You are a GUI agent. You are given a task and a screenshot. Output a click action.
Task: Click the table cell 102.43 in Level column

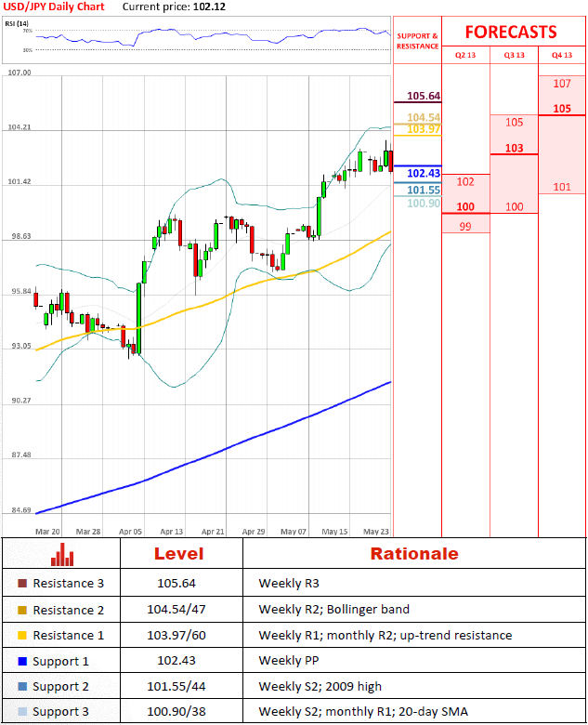pyautogui.click(x=176, y=661)
